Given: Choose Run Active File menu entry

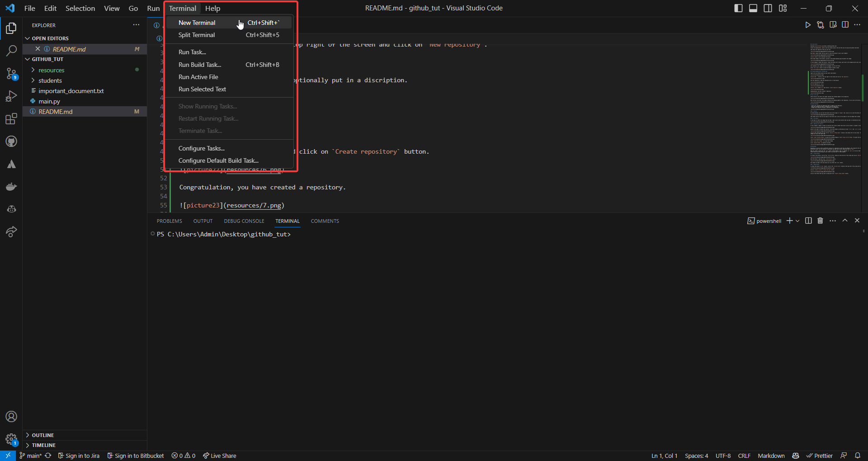Looking at the screenshot, I should tap(229, 77).
